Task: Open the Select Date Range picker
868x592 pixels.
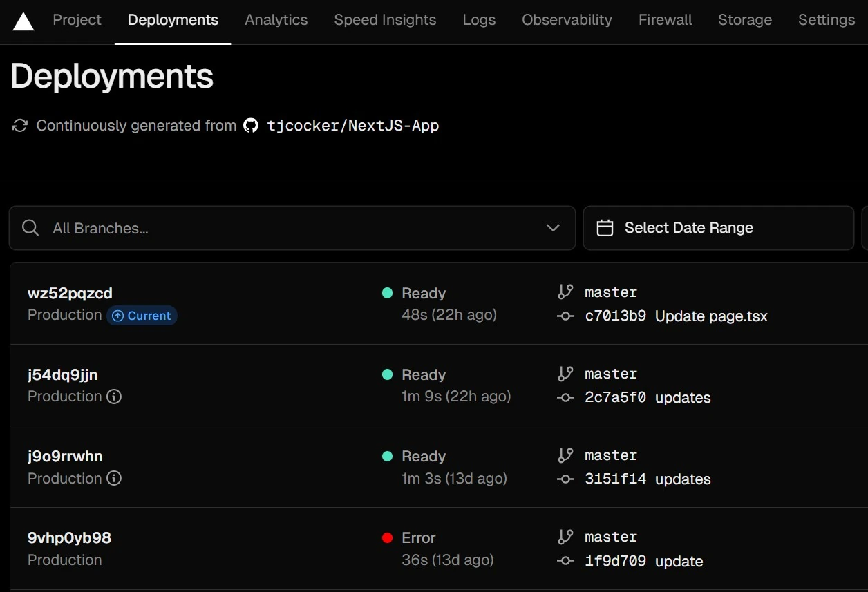Action: [x=719, y=228]
